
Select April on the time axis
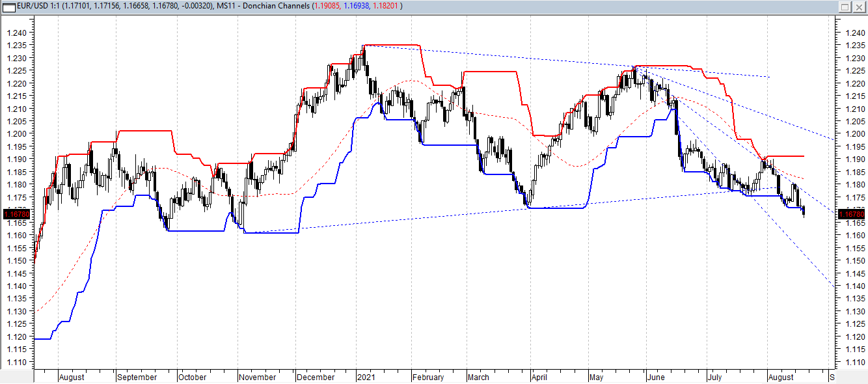click(539, 377)
